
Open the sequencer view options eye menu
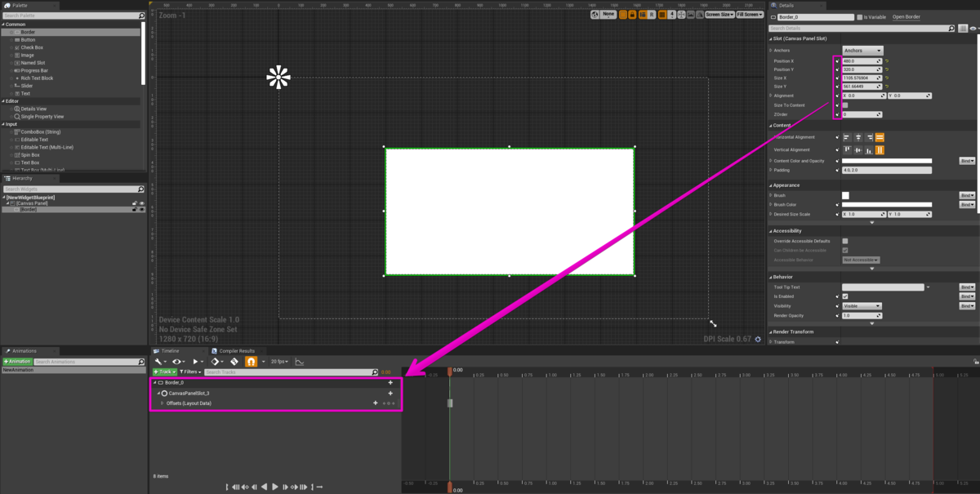(x=180, y=361)
